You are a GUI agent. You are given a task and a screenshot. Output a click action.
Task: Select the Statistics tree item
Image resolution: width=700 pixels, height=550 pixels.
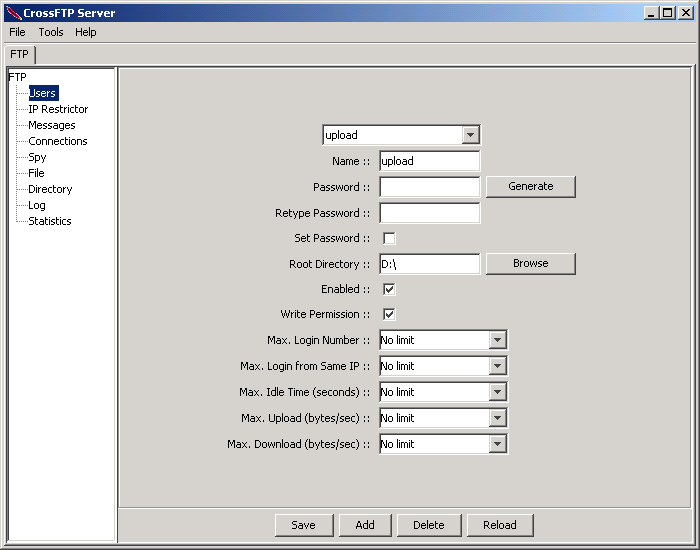click(50, 221)
